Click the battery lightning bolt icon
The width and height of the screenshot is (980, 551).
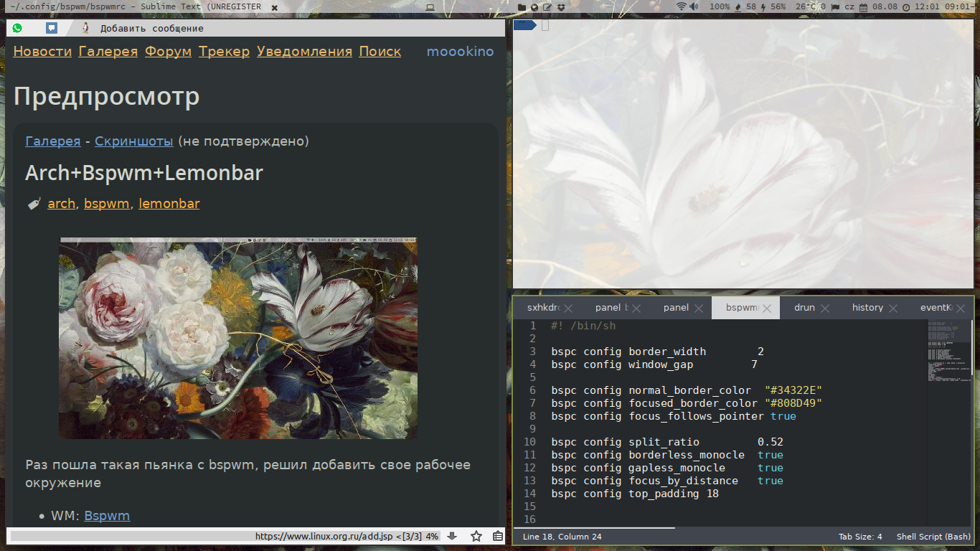click(x=763, y=7)
